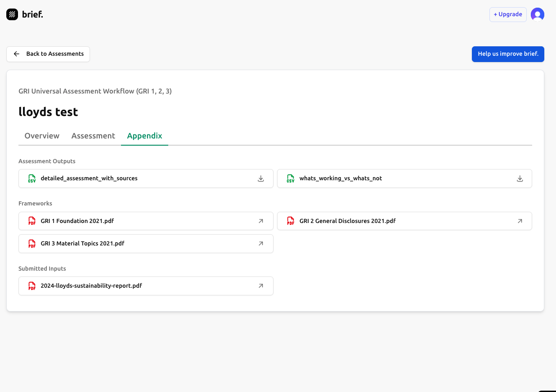The width and height of the screenshot is (556, 392).
Task: Open GRI 3 Material Topics arrow icon
Action: [x=260, y=244]
